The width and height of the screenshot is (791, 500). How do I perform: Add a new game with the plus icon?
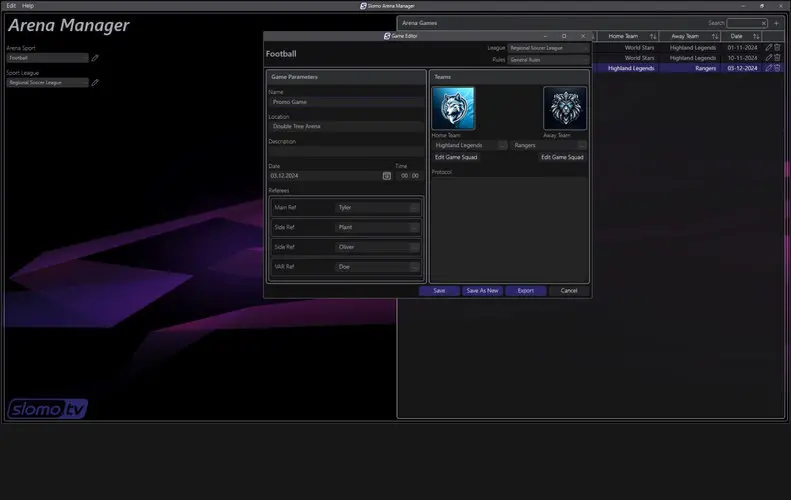tap(776, 23)
